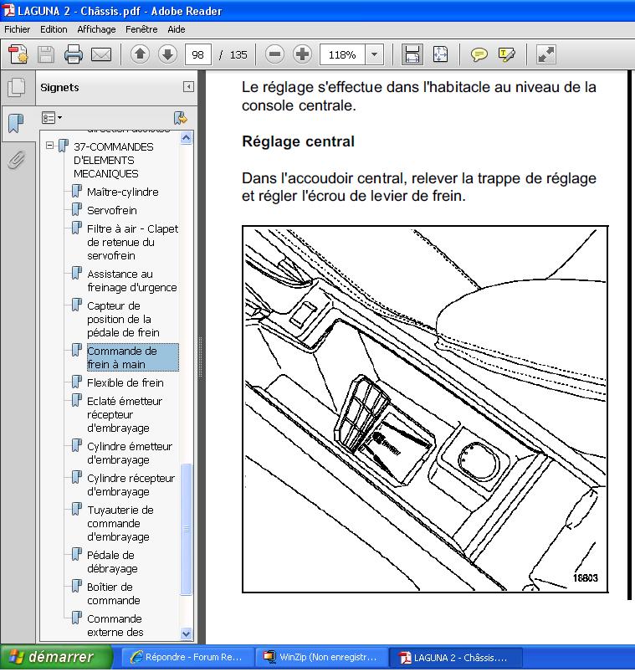Switch to WinZip taskbar window
Image resolution: width=635 pixels, height=672 pixels.
pos(321,658)
